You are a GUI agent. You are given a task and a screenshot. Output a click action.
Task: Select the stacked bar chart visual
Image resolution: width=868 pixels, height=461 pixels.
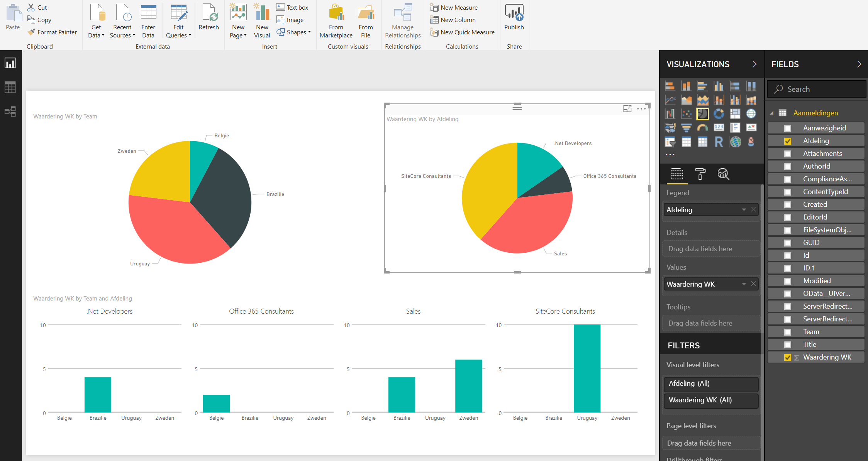click(x=670, y=86)
